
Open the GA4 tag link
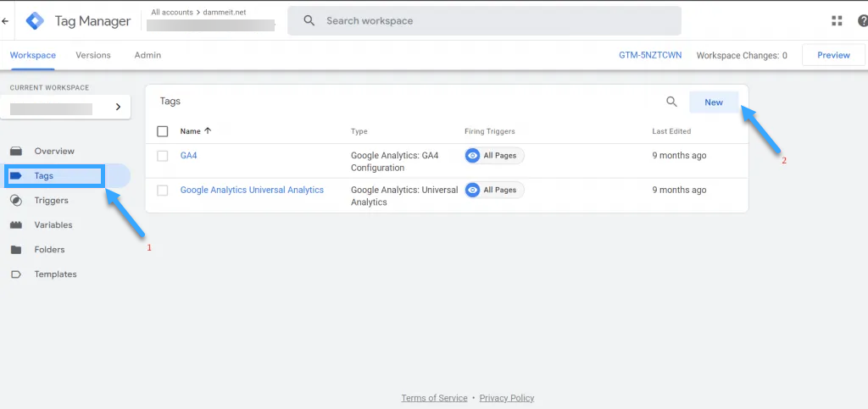click(x=189, y=156)
